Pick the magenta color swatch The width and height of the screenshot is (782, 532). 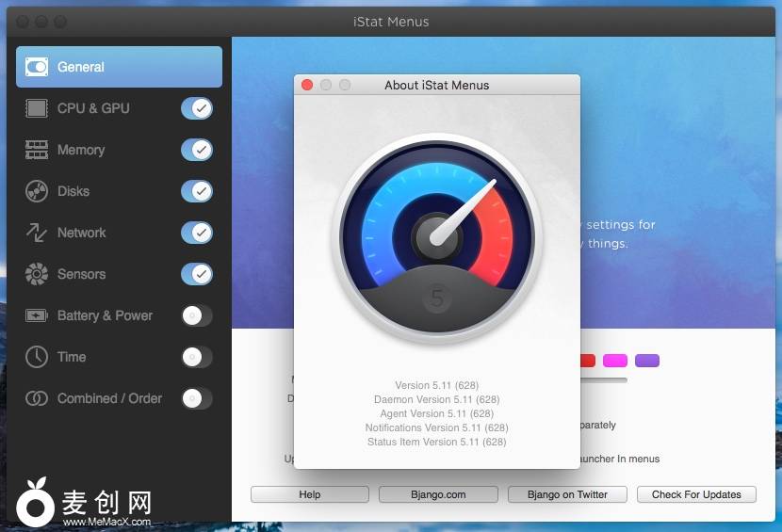pyautogui.click(x=615, y=361)
